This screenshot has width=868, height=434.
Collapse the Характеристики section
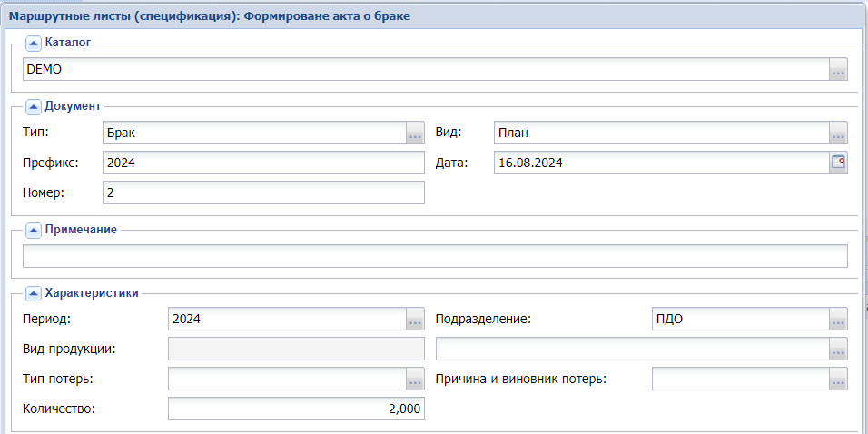34,293
